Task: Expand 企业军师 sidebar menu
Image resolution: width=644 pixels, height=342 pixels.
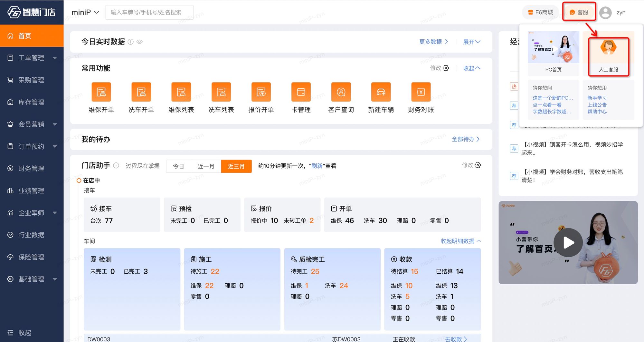Action: pyautogui.click(x=32, y=213)
